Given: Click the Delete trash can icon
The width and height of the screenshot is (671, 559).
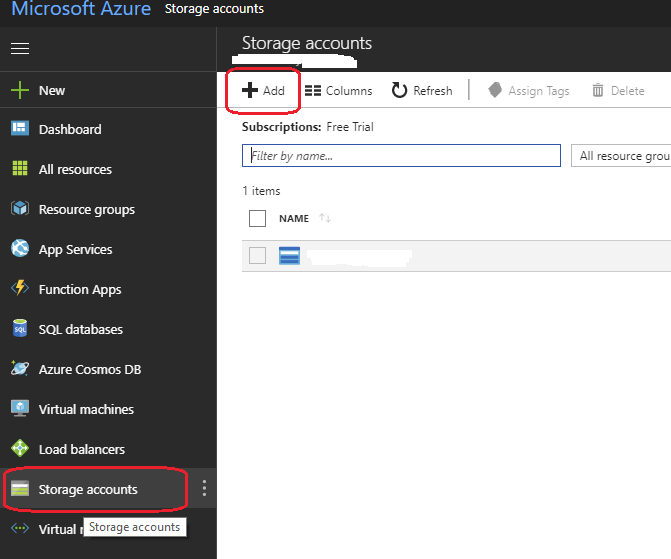Looking at the screenshot, I should click(x=598, y=90).
